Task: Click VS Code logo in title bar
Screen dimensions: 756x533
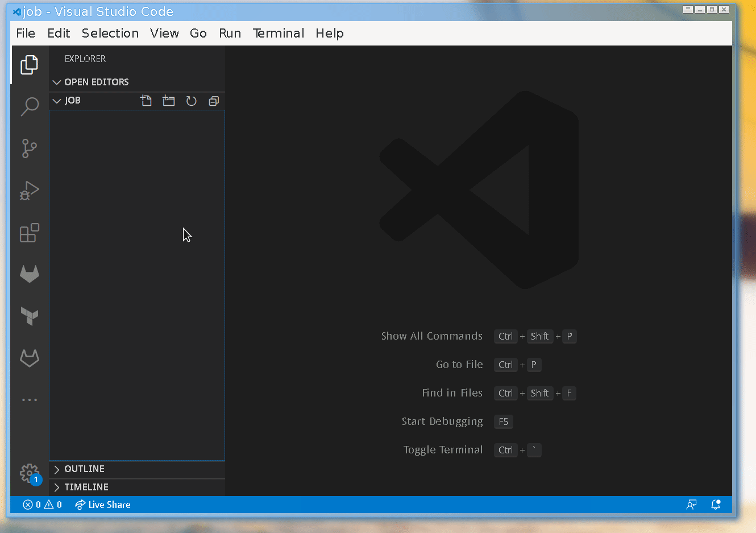Action: click(x=17, y=11)
